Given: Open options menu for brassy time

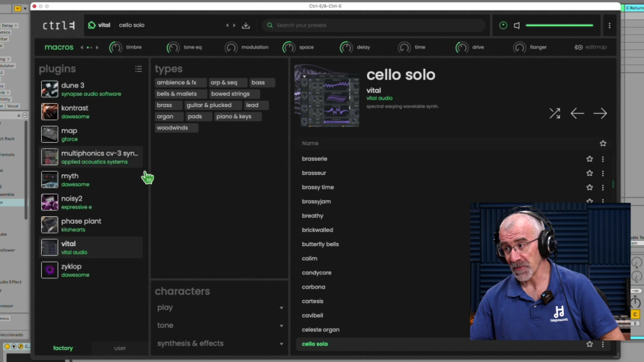Looking at the screenshot, I should (603, 188).
